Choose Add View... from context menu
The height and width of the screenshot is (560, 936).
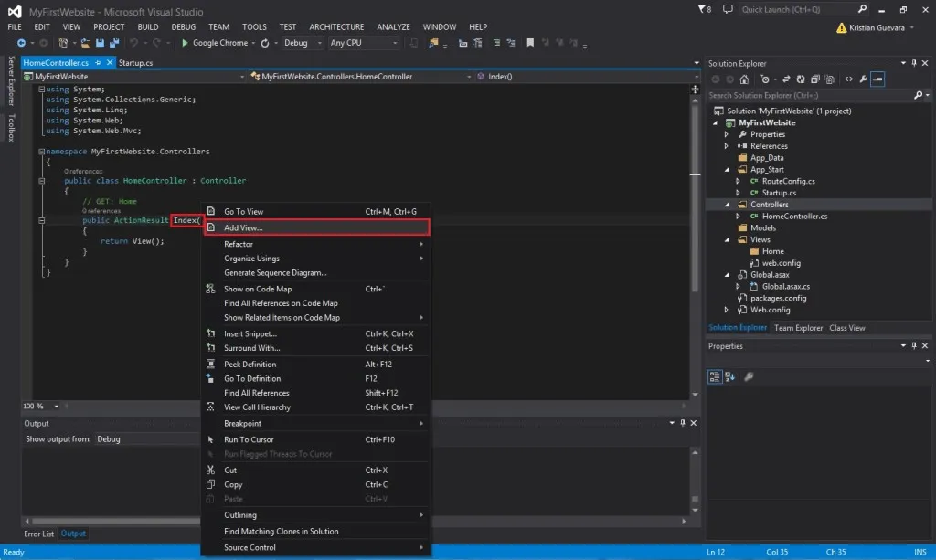tap(316, 227)
